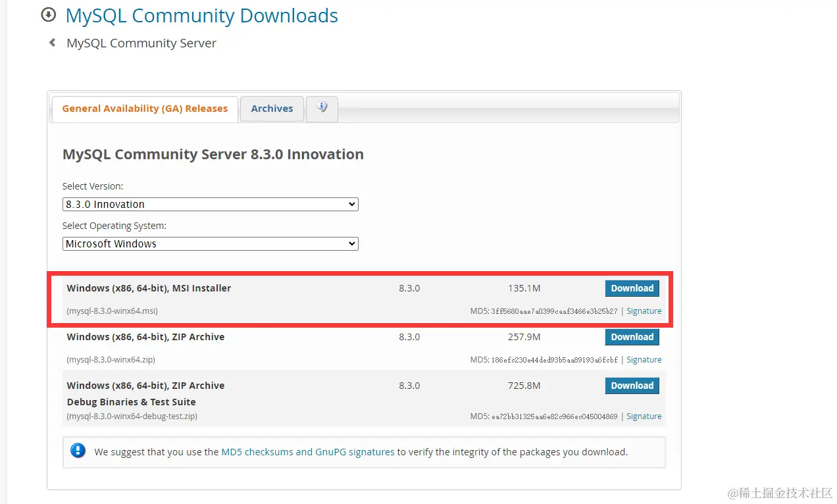This screenshot has width=837, height=504.
Task: Click the blue info icon in suggestion box
Action: click(x=78, y=451)
